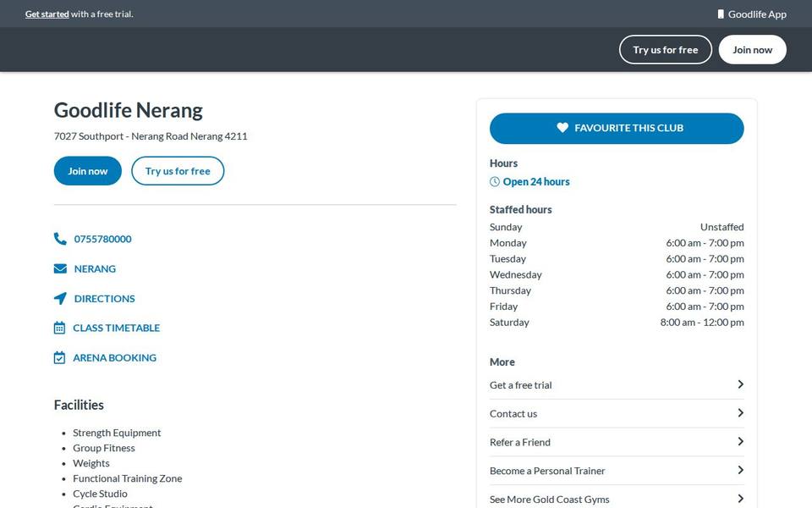The width and height of the screenshot is (812, 508).
Task: Click the calendar icon for Class Timetable
Action: (59, 328)
